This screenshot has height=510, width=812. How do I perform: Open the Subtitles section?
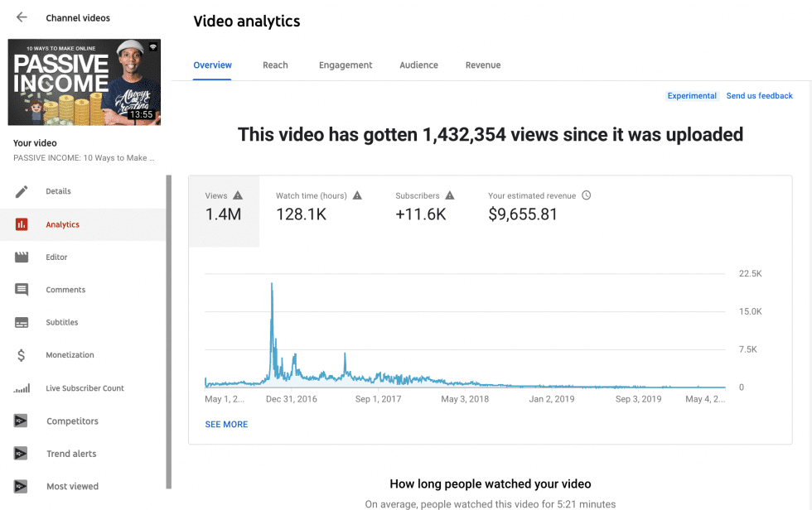click(23, 322)
